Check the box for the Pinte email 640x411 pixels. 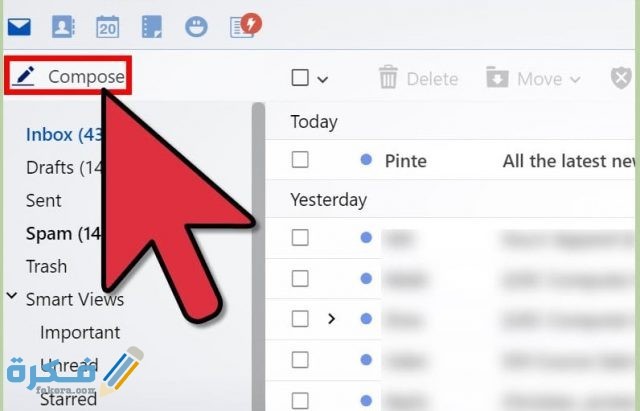(300, 160)
